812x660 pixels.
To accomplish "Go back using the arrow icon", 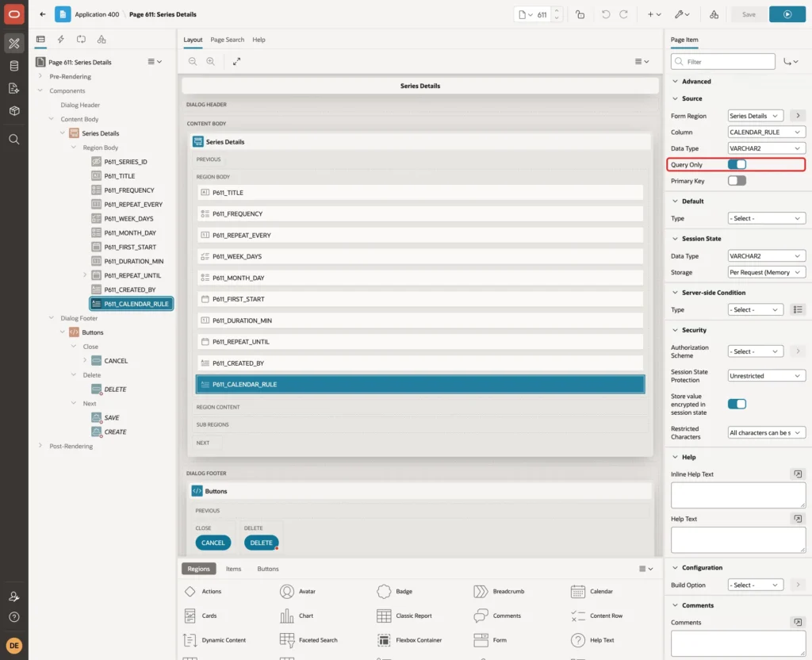I will [43, 14].
